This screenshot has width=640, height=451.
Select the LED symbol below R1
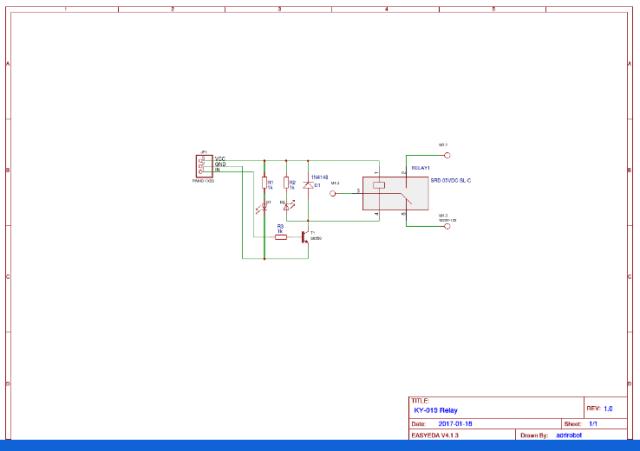pyautogui.click(x=265, y=208)
